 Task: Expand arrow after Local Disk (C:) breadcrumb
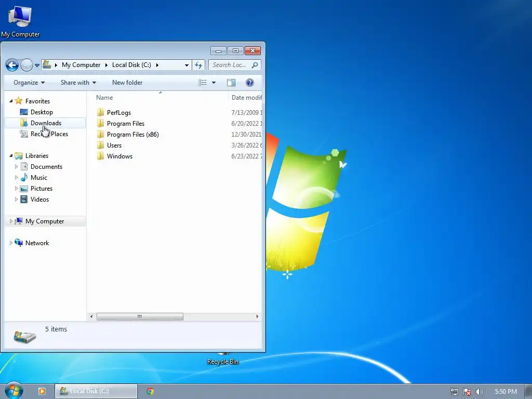coord(157,65)
